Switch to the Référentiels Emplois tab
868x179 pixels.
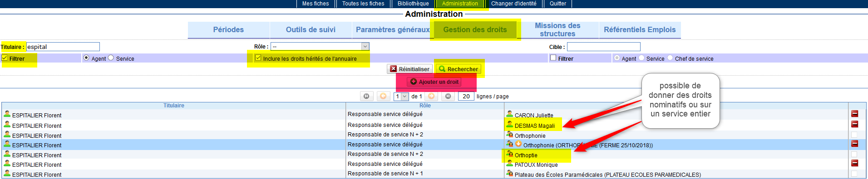click(640, 30)
